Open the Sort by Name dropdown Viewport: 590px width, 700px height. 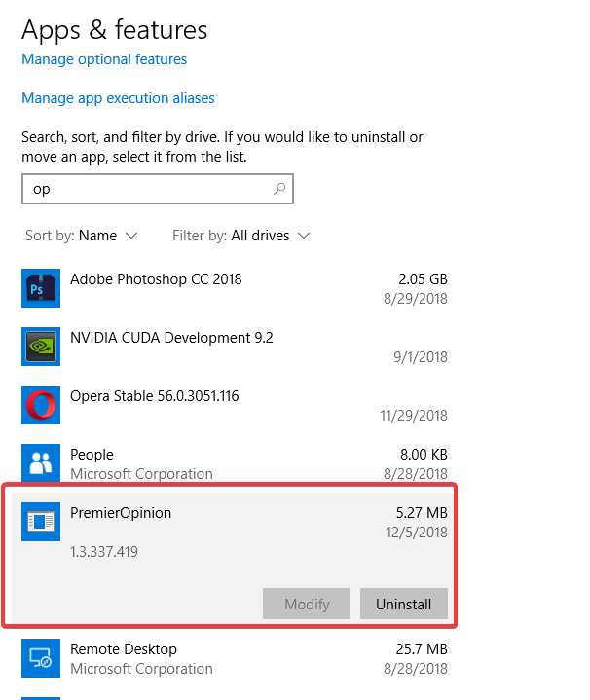click(x=81, y=236)
